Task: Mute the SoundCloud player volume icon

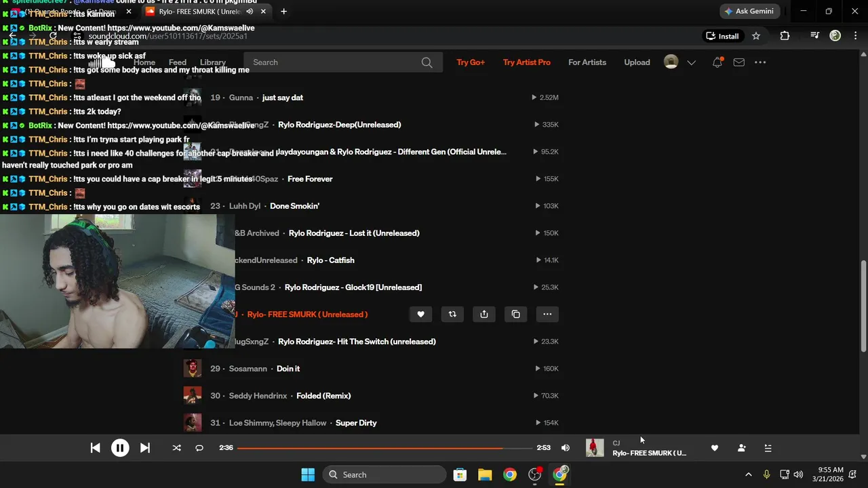Action: pyautogui.click(x=566, y=448)
